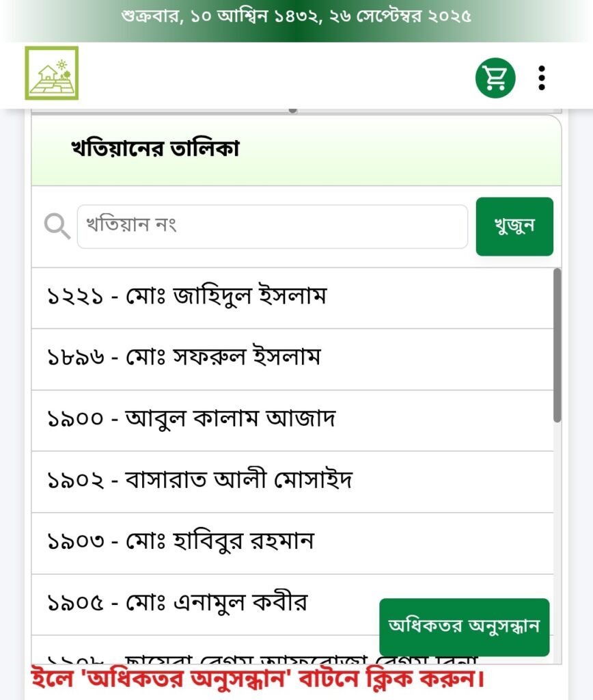593x700 pixels.
Task: Click the magnifier search icon
Action: tap(57, 226)
